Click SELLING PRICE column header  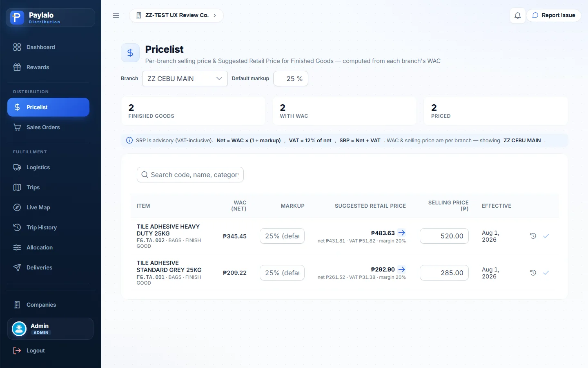click(448, 206)
